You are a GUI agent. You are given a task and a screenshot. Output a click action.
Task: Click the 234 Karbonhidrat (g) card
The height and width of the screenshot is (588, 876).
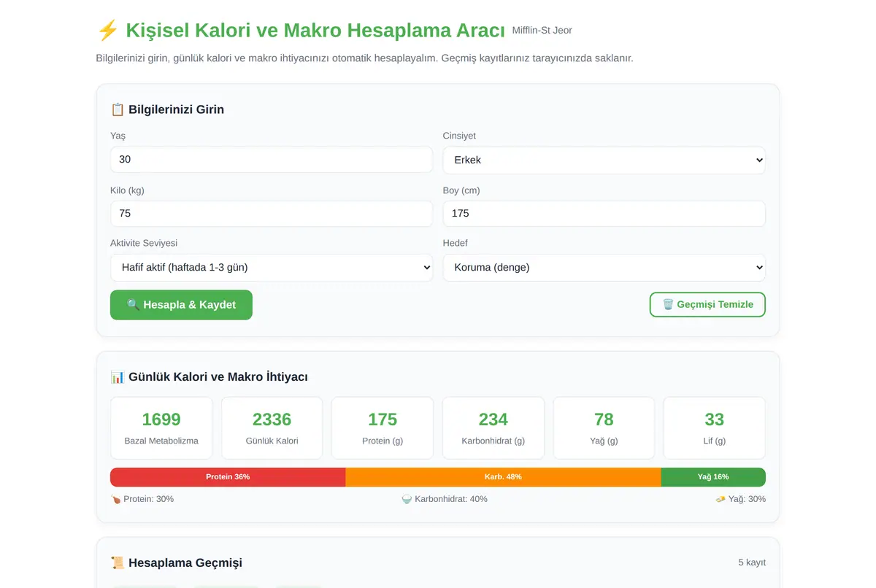click(x=493, y=428)
